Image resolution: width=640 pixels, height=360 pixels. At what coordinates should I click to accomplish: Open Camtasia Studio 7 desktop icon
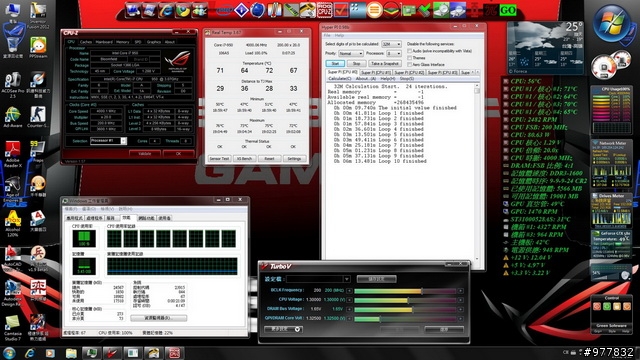[13, 329]
